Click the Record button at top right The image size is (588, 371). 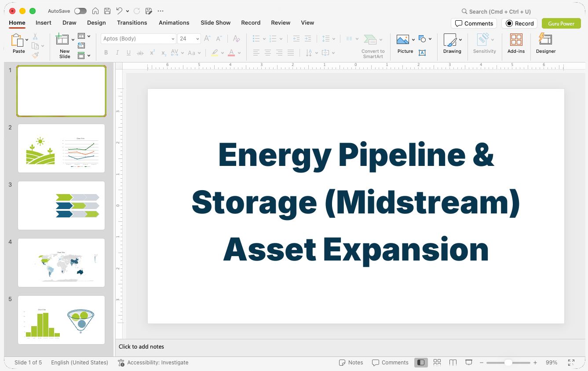click(520, 23)
